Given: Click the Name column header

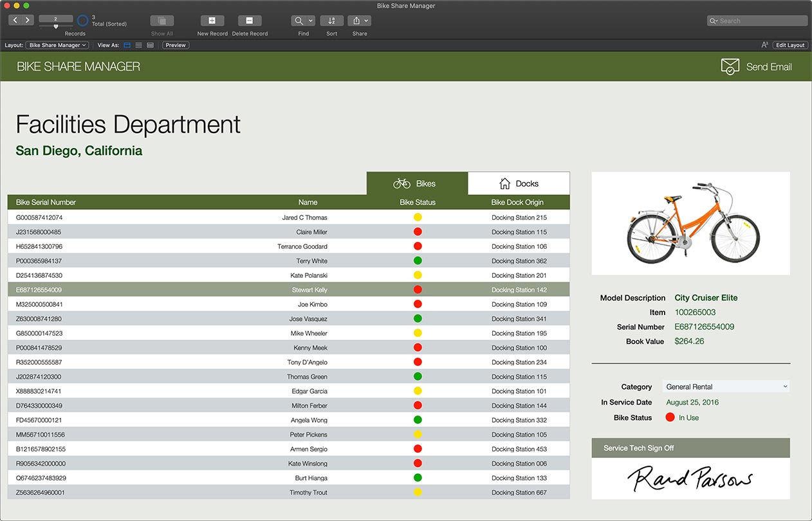Looking at the screenshot, I should (x=308, y=202).
